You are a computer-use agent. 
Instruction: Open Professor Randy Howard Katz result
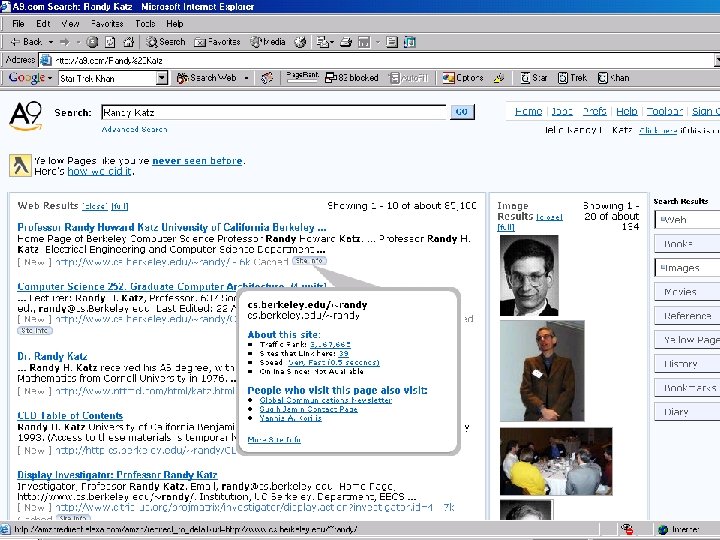pos(172,227)
